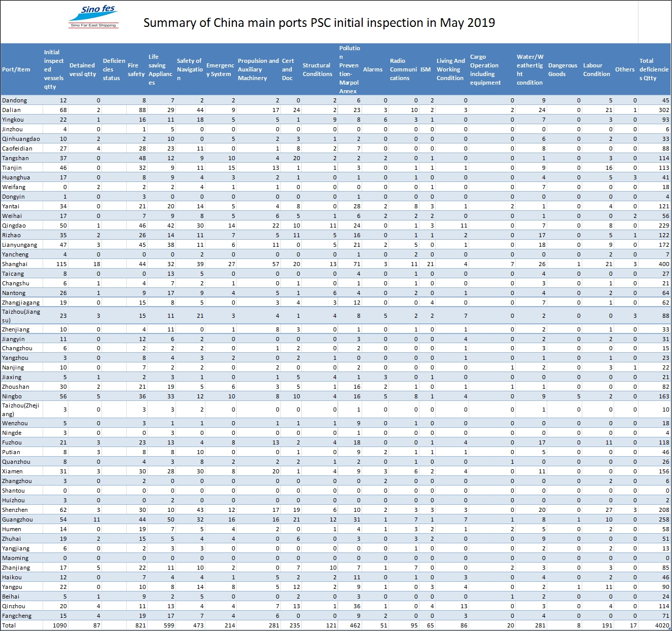Screen dimensions: 672x631
Task: Select the Initial inspected vessels qtty header
Action: click(54, 69)
